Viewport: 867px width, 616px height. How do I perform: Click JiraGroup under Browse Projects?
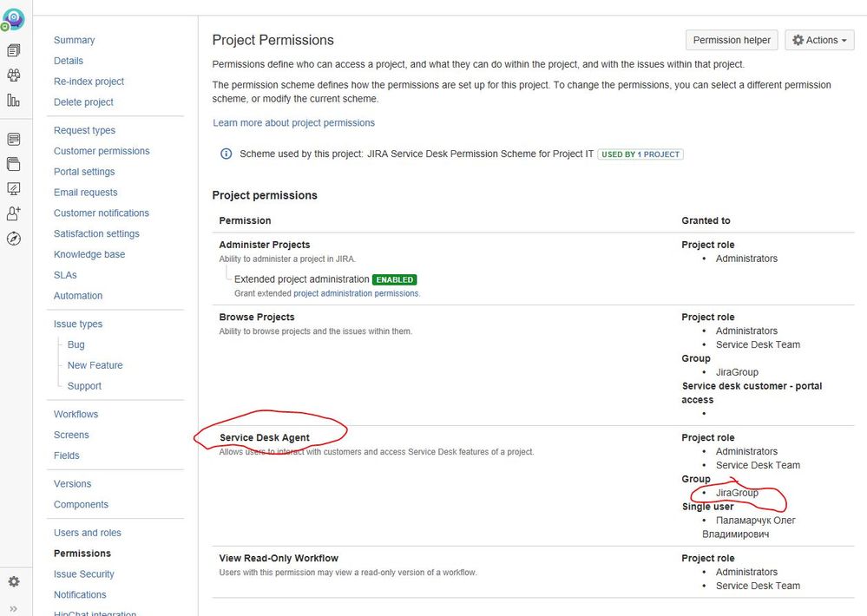tap(737, 372)
